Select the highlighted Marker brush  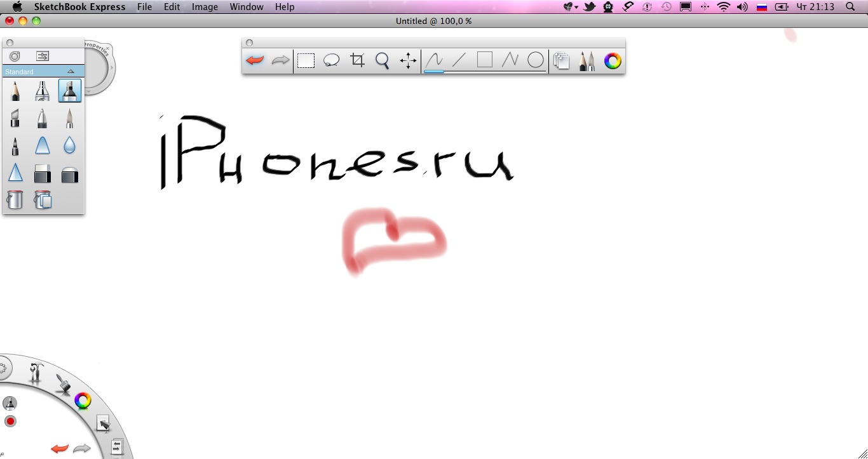pyautogui.click(x=70, y=91)
